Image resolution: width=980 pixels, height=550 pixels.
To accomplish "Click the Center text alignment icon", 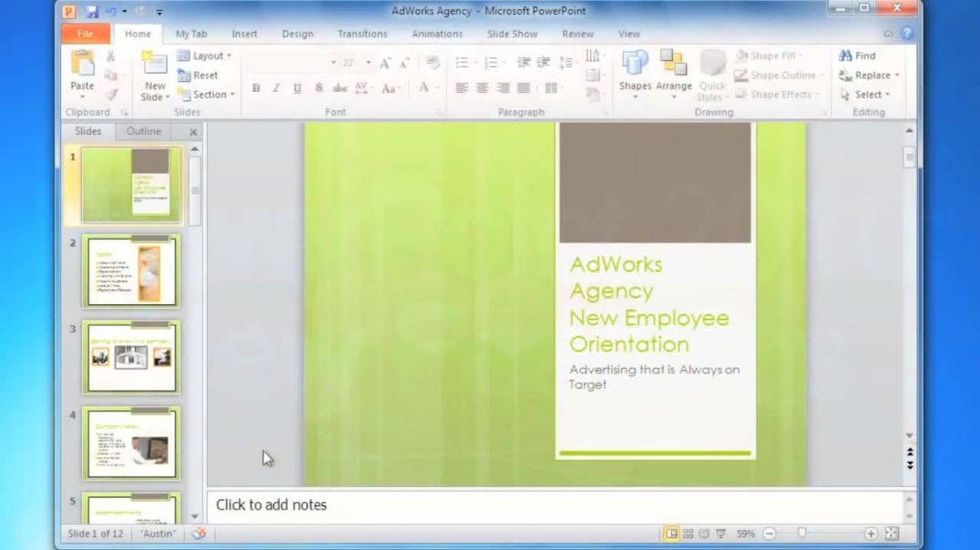I will [x=482, y=88].
